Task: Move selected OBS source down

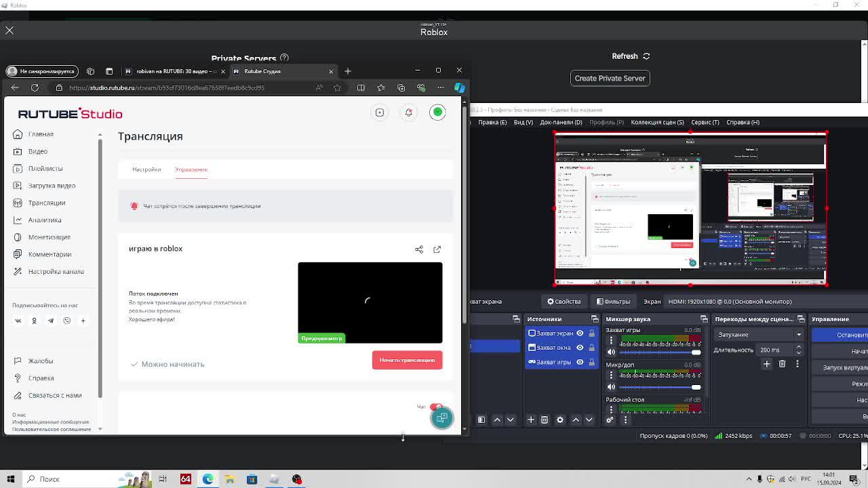Action: (589, 420)
